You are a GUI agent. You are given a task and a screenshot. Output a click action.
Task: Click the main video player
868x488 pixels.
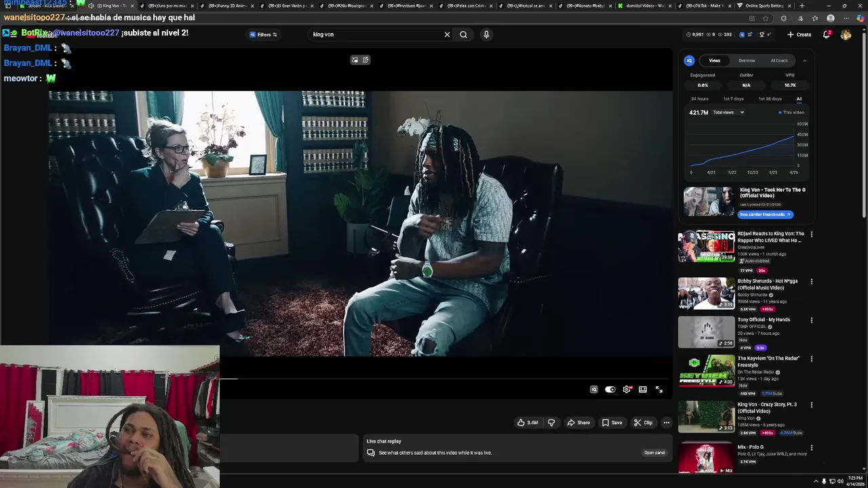(360, 224)
